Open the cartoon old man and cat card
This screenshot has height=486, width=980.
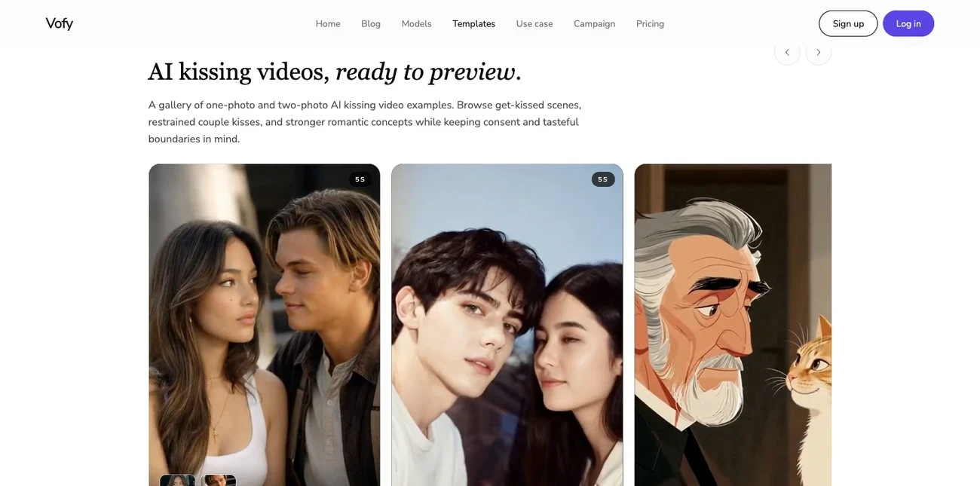pyautogui.click(x=733, y=325)
